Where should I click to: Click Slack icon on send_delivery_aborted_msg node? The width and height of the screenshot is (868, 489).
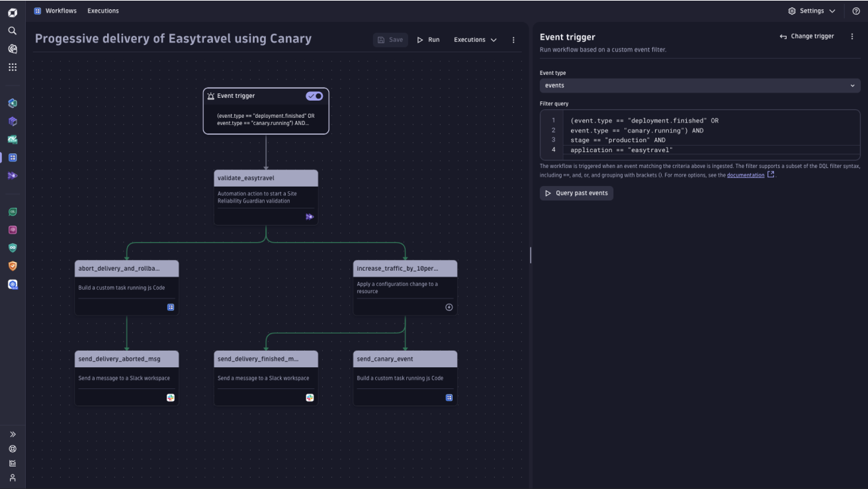tap(171, 398)
